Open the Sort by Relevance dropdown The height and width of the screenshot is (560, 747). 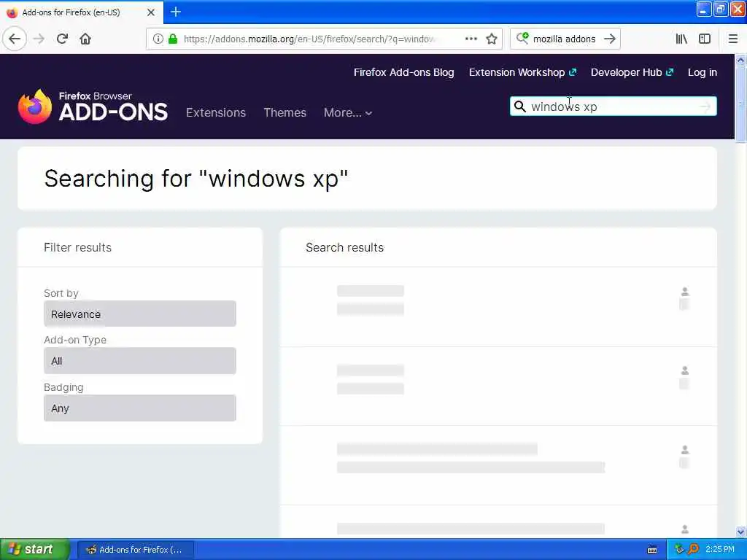pyautogui.click(x=139, y=314)
